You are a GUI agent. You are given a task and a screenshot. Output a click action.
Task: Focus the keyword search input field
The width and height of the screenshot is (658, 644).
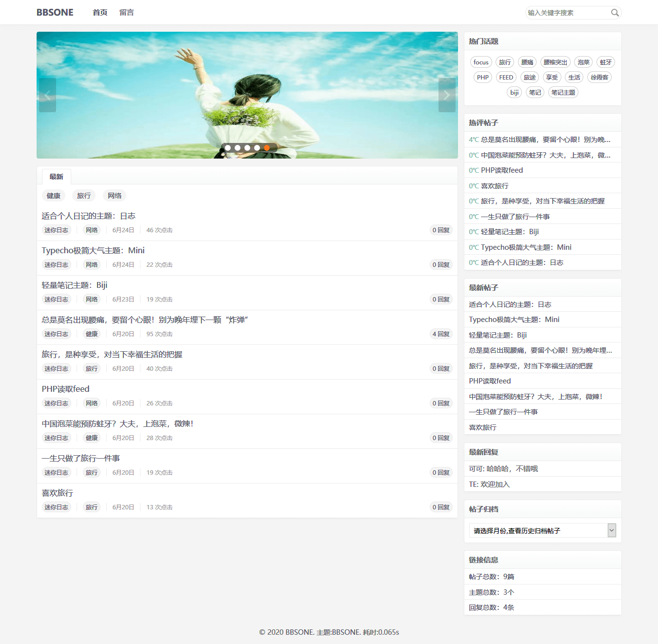coord(567,13)
